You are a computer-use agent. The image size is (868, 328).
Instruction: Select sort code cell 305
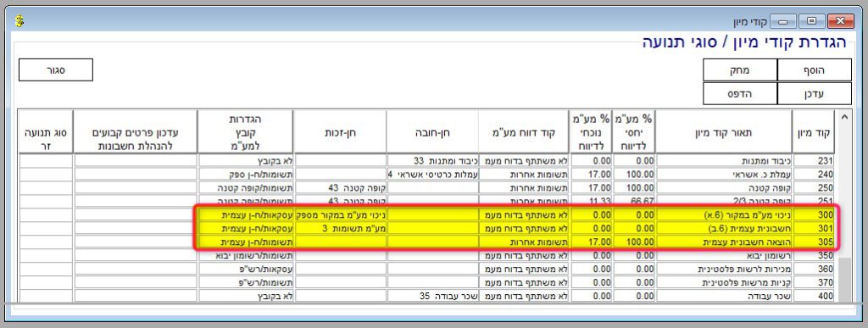tap(813, 242)
